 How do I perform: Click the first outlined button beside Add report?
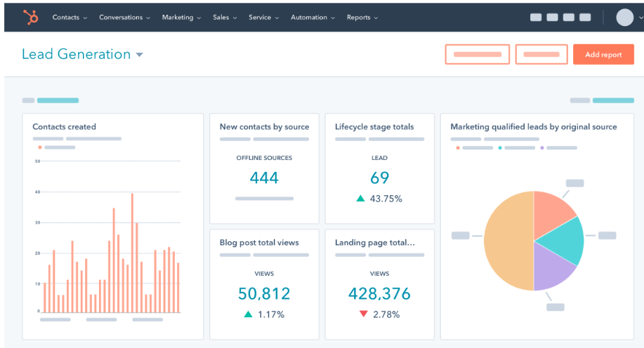click(x=478, y=55)
